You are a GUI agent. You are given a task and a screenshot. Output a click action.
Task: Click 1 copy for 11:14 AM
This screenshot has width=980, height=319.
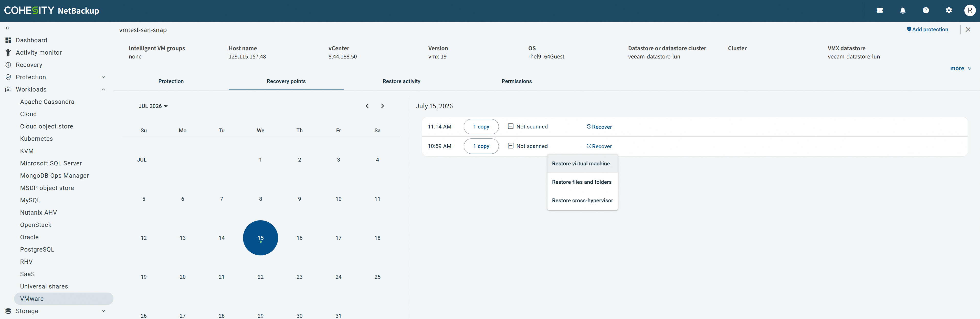point(481,126)
